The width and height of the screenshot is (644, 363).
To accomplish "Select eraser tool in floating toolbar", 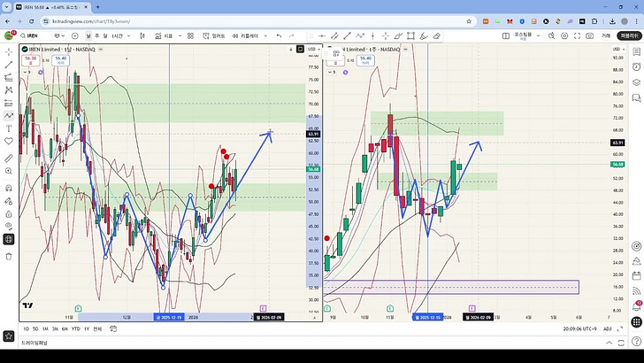I will coord(437,35).
